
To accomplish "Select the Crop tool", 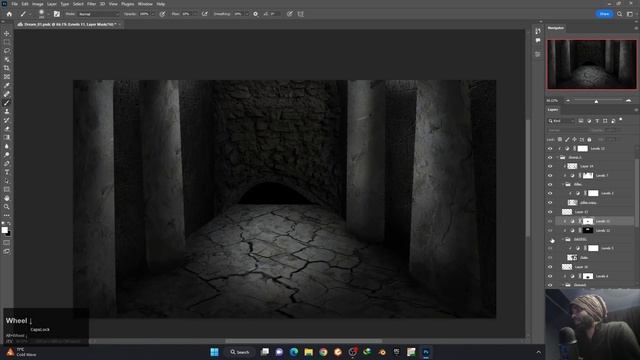I will point(7,68).
